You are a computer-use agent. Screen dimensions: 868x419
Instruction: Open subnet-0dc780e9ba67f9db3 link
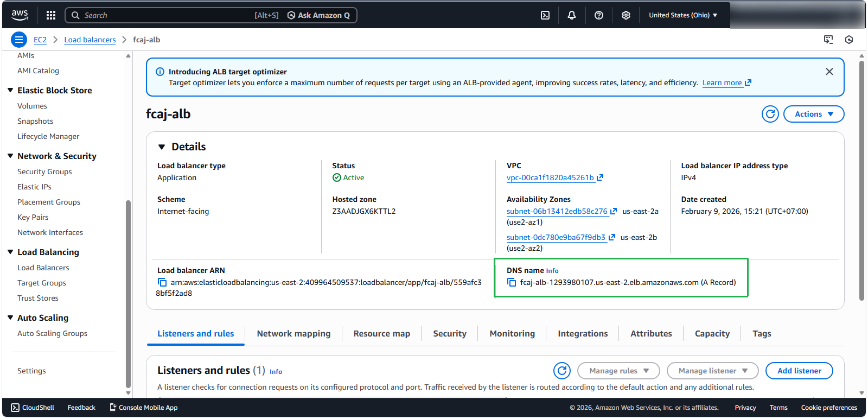(556, 237)
